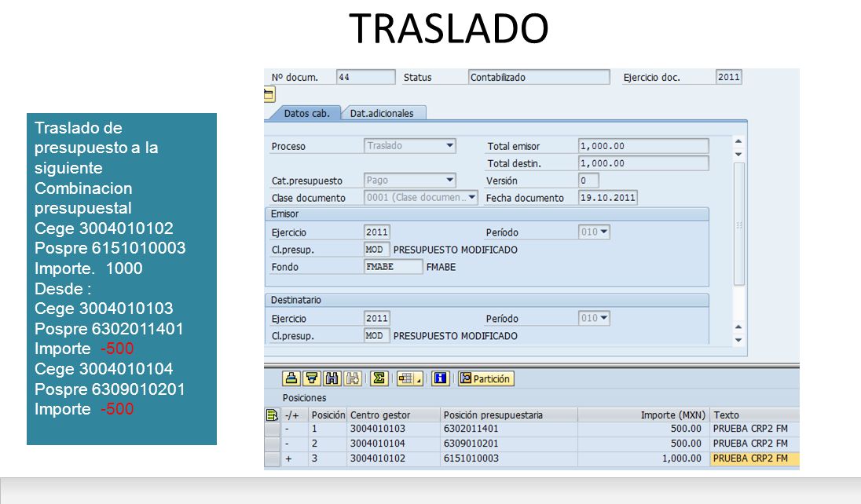
Task: Open the Destinatario Período 010 dropdown
Action: 604,318
